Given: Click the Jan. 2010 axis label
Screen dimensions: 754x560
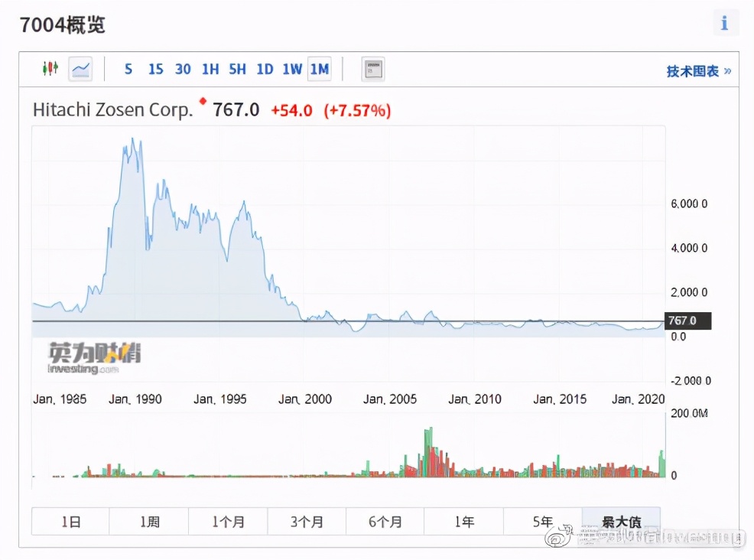Looking at the screenshot, I should click(x=475, y=399).
